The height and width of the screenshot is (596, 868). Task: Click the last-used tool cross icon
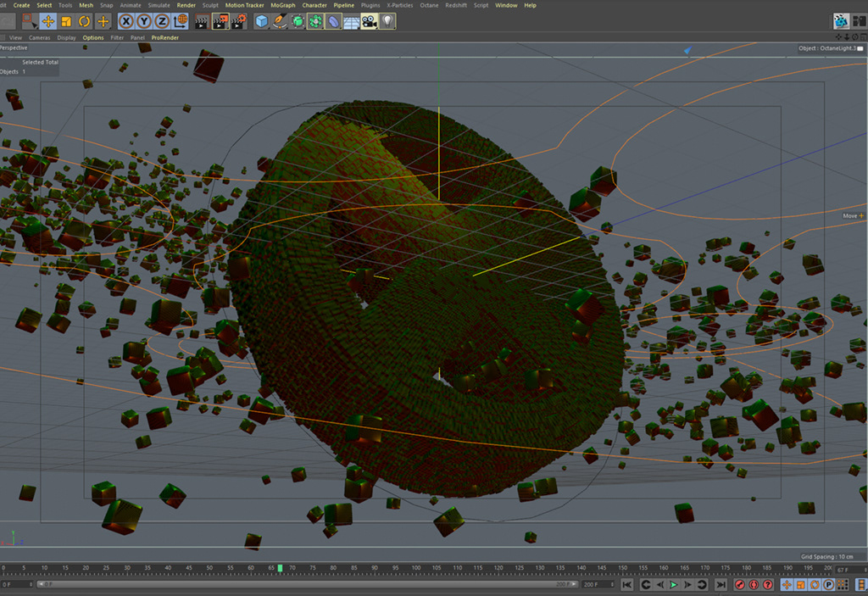pyautogui.click(x=103, y=21)
